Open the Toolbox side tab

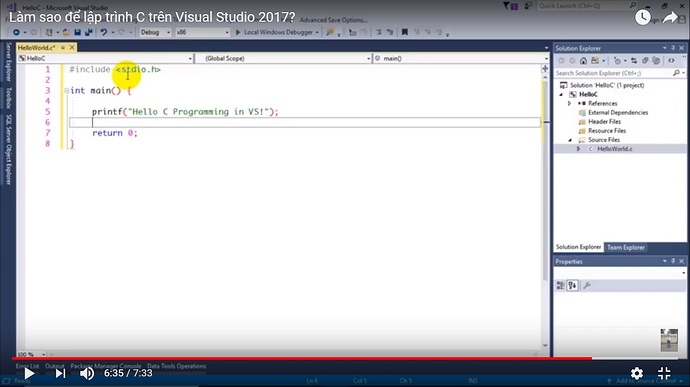8,98
